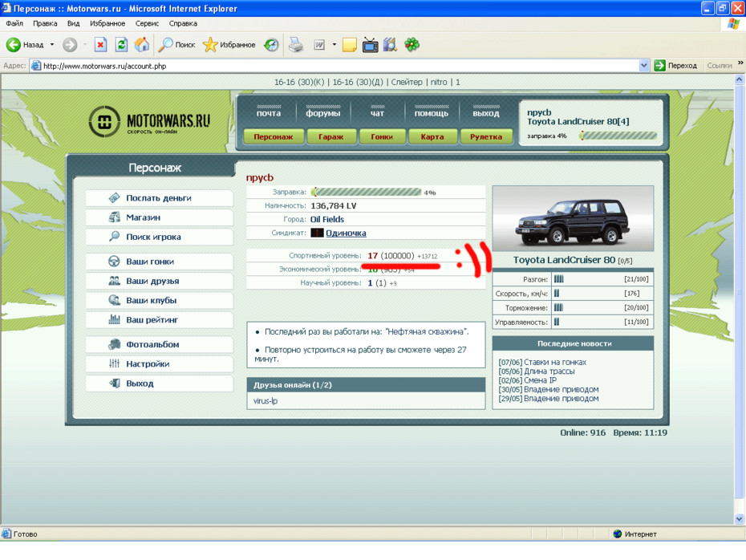Click the Ваши клубы icon
Viewport: 746px width, 560px height.
[114, 300]
